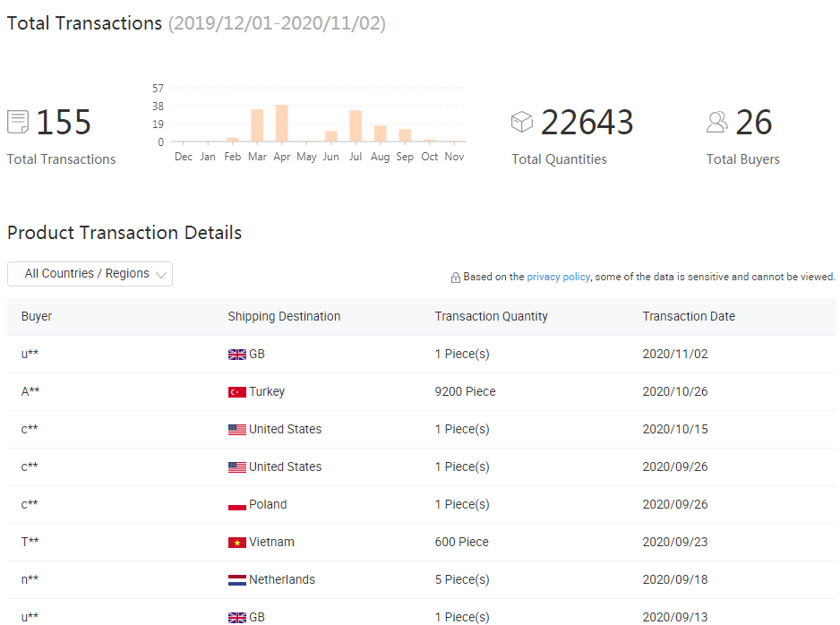Select the July bar in chart
Screen dimensions: 840x625
coord(356,126)
